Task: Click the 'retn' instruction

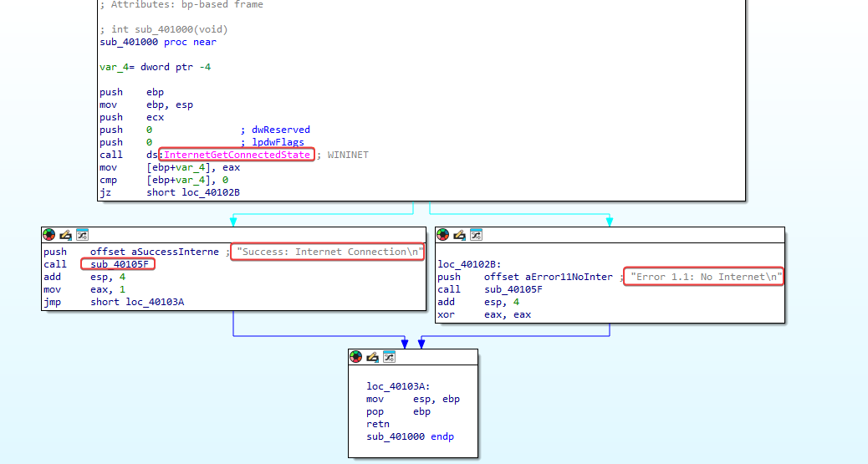Action: pyautogui.click(x=377, y=424)
